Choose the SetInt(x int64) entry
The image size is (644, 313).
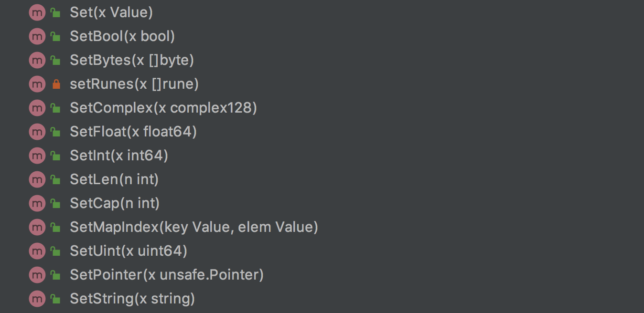pyautogui.click(x=118, y=156)
